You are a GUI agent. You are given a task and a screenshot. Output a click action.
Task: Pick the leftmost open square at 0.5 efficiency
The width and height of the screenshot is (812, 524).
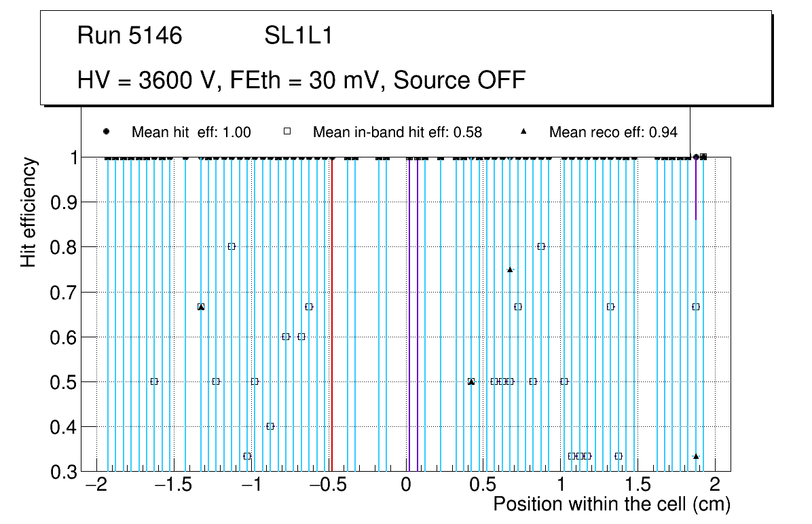pyautogui.click(x=154, y=381)
